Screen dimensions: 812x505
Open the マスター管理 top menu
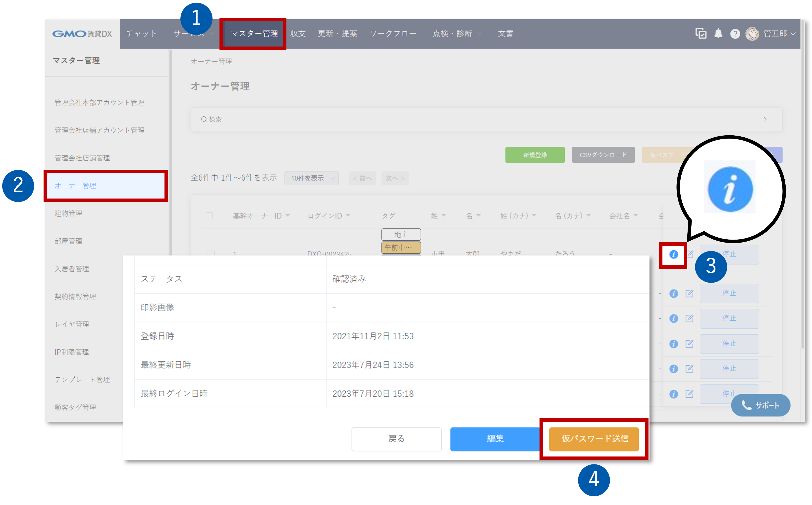coord(254,34)
